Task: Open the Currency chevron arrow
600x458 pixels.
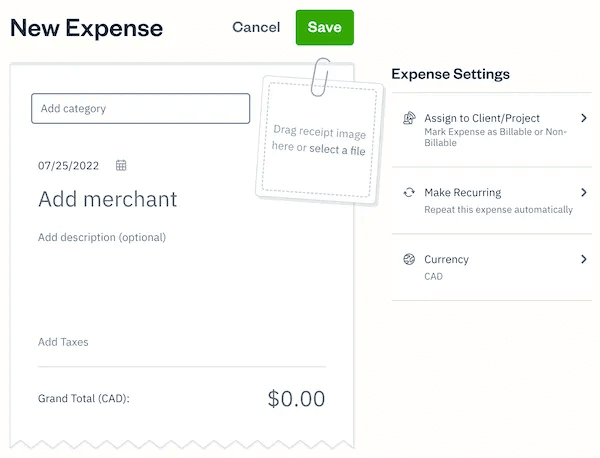Action: click(x=583, y=259)
